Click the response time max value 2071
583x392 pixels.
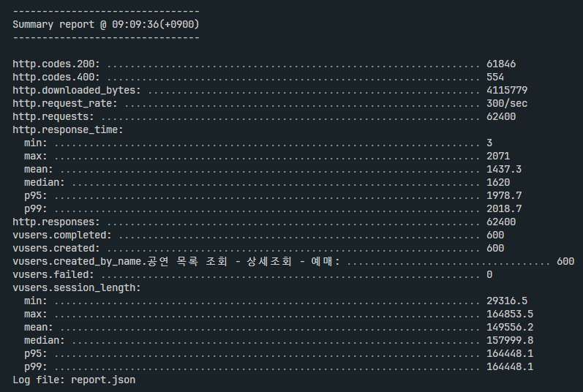pyautogui.click(x=498, y=156)
